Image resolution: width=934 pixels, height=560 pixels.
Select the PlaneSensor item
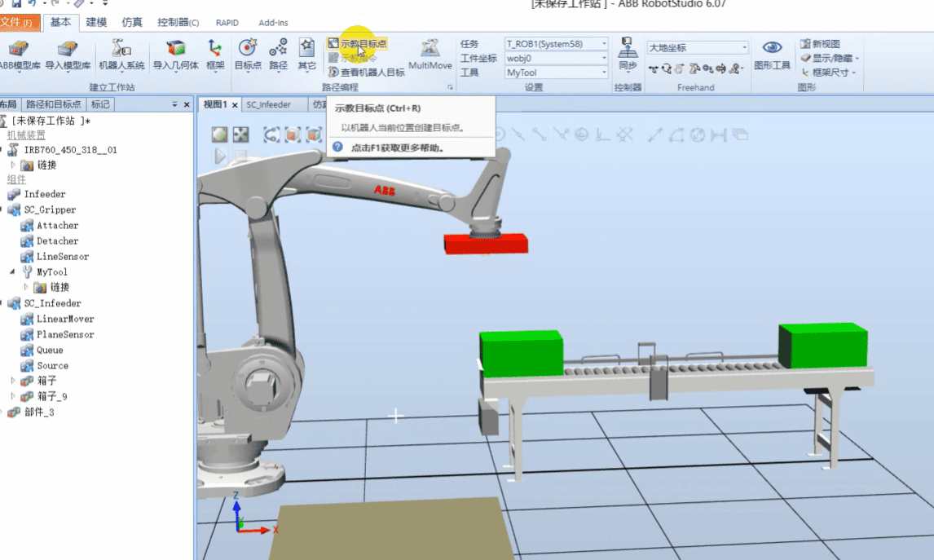tap(58, 334)
